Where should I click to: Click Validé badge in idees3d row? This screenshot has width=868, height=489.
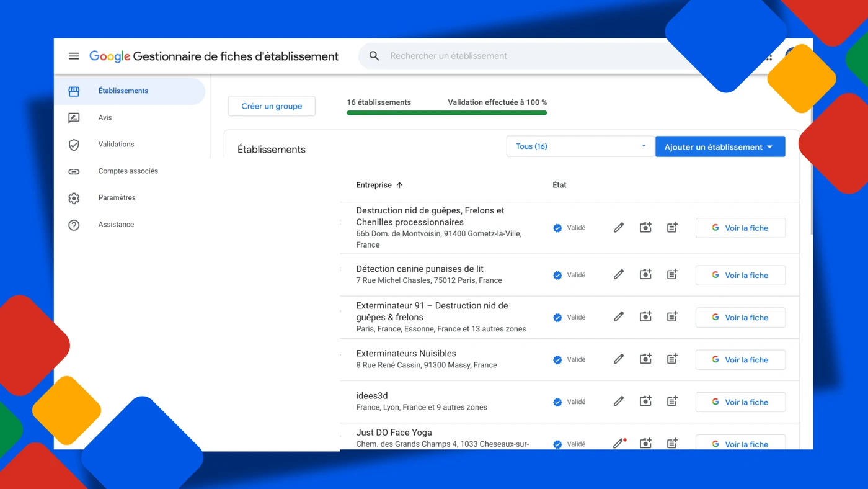coord(569,402)
